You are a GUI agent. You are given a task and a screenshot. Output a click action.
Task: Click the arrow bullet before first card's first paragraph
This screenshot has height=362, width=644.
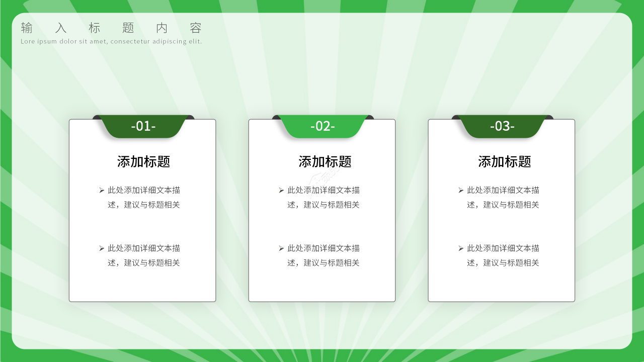[101, 190]
